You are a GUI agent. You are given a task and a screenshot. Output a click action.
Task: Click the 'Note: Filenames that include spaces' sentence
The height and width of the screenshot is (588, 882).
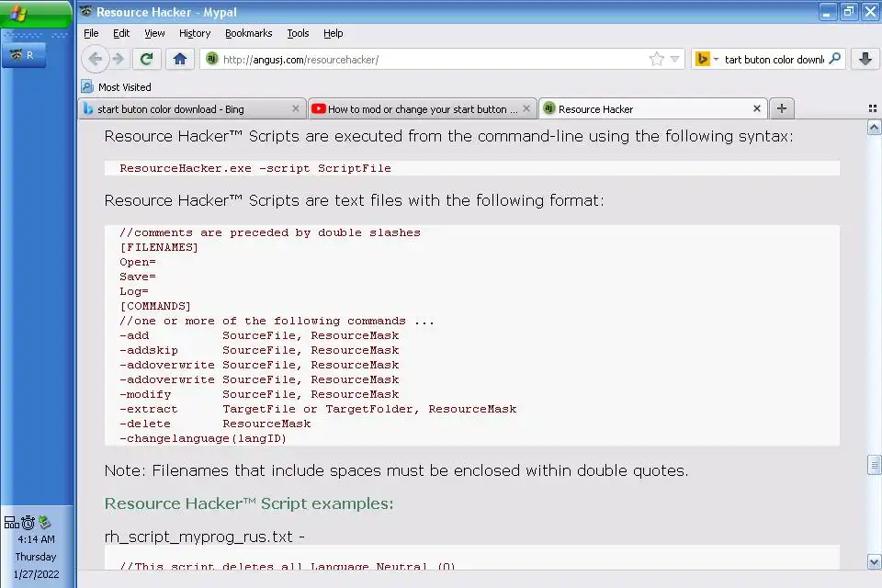pos(397,470)
